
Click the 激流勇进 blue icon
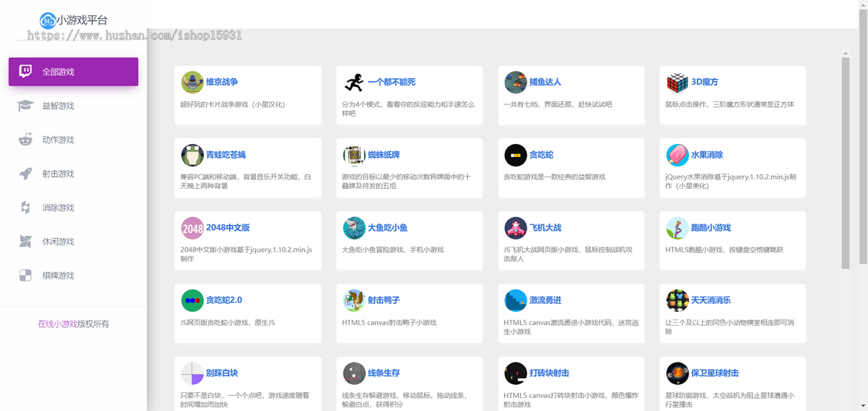[516, 300]
